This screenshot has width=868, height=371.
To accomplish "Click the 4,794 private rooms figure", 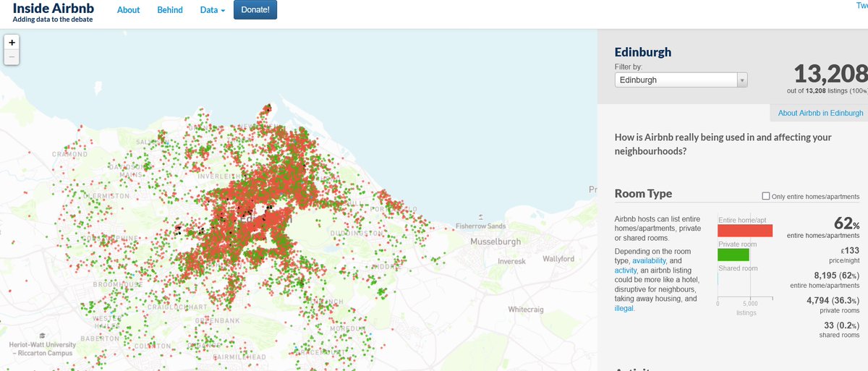I will click(x=833, y=301).
